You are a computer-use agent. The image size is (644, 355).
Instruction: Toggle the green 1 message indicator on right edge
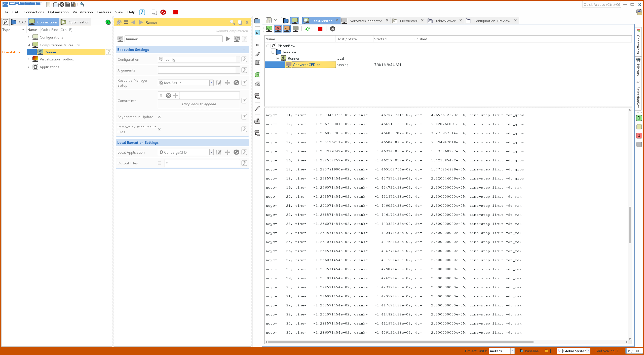coord(639,118)
